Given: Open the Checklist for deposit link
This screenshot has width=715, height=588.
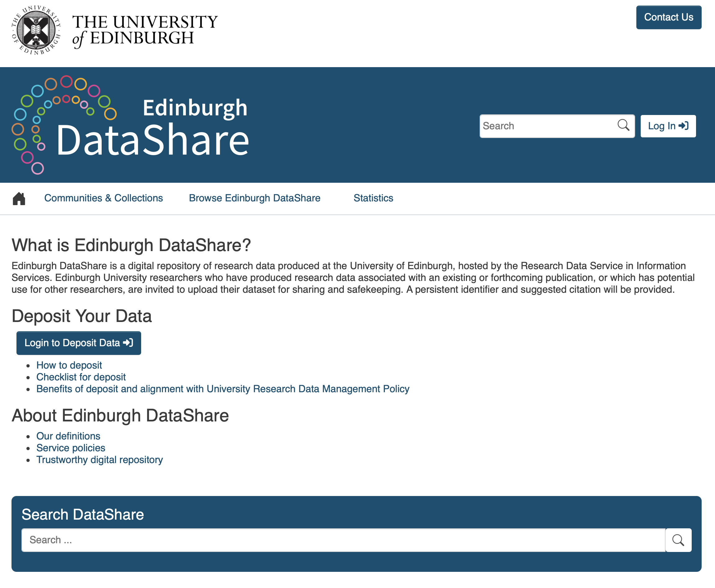Looking at the screenshot, I should click(81, 377).
